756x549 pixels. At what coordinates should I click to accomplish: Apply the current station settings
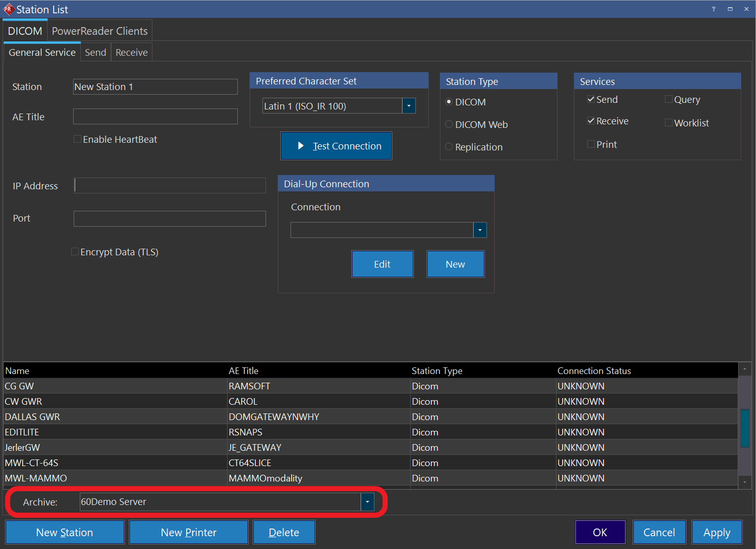coord(717,532)
